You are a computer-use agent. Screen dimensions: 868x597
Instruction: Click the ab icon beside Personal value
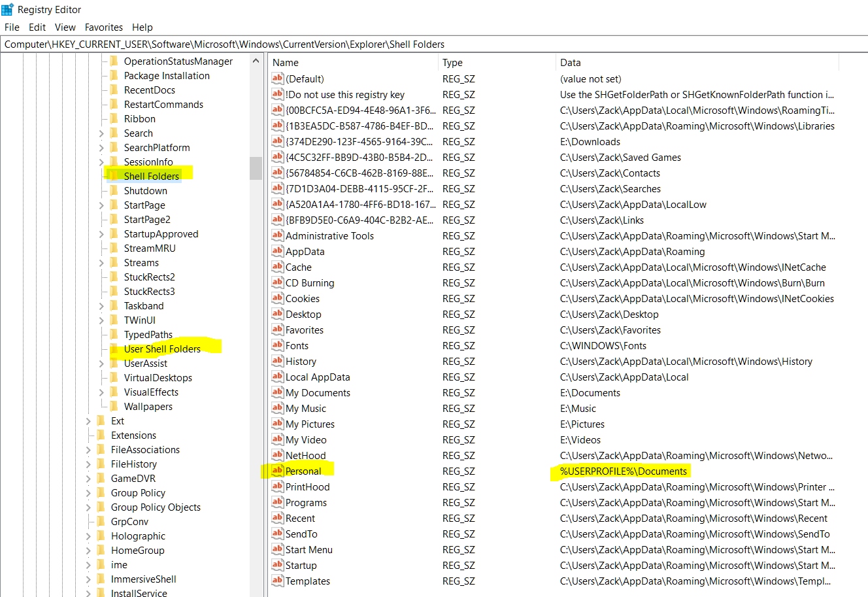point(277,471)
